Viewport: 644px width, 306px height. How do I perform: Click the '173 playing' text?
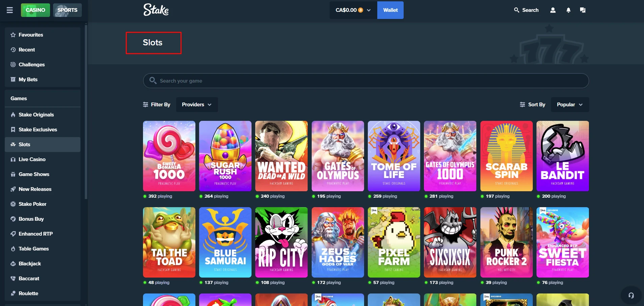point(441,283)
